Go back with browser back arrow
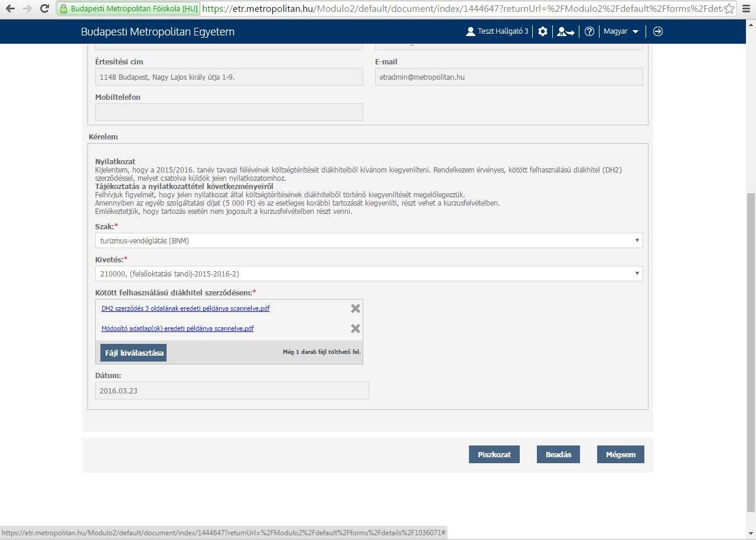The height and width of the screenshot is (540, 756). coord(10,9)
